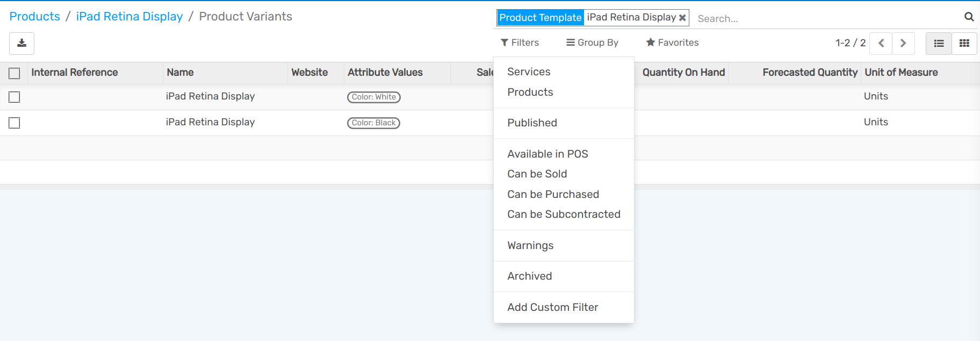Screen dimensions: 980x341
Task: Go back to iPad Retina Display breadcrumb
Action: tap(129, 17)
